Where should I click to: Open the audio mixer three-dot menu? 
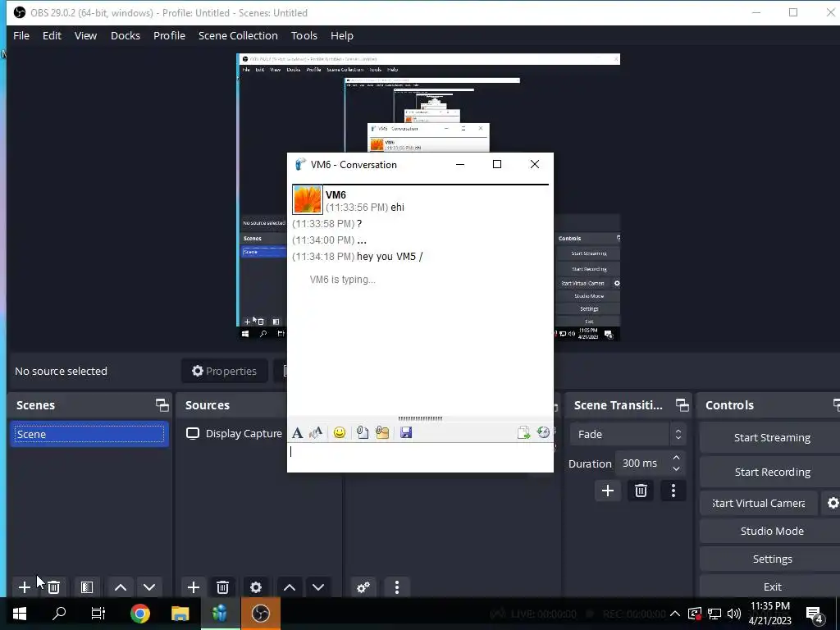(396, 587)
